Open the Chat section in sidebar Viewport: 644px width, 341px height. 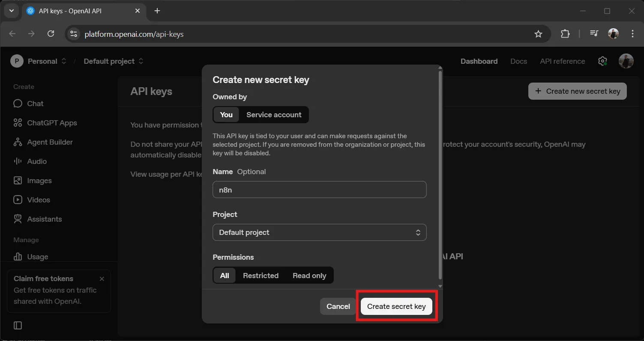[35, 103]
